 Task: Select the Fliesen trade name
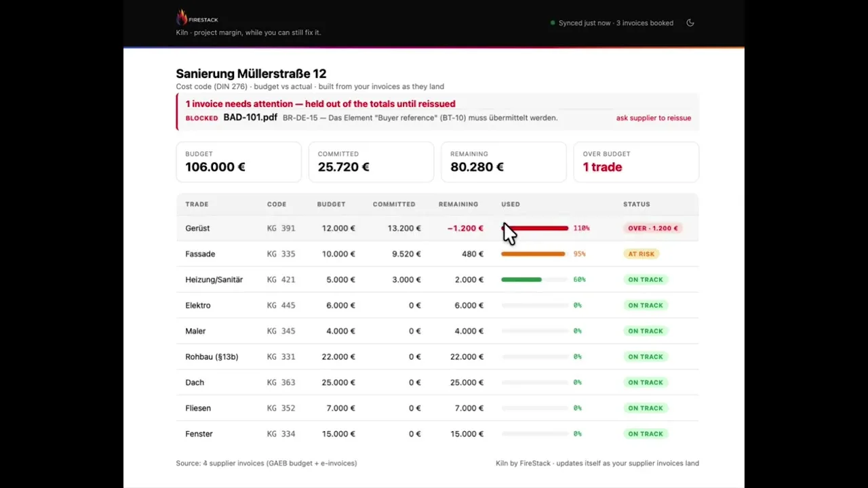click(198, 408)
